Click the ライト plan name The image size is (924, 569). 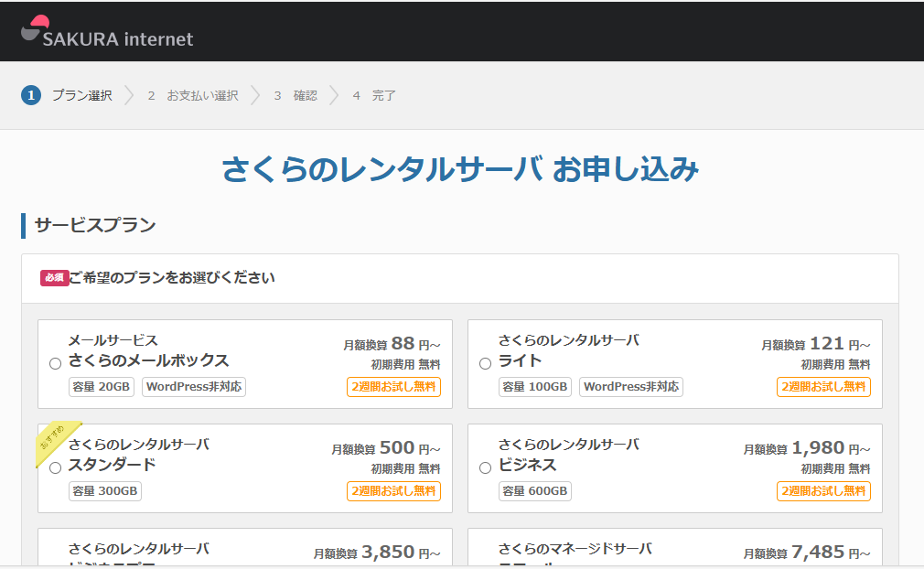pyautogui.click(x=520, y=360)
